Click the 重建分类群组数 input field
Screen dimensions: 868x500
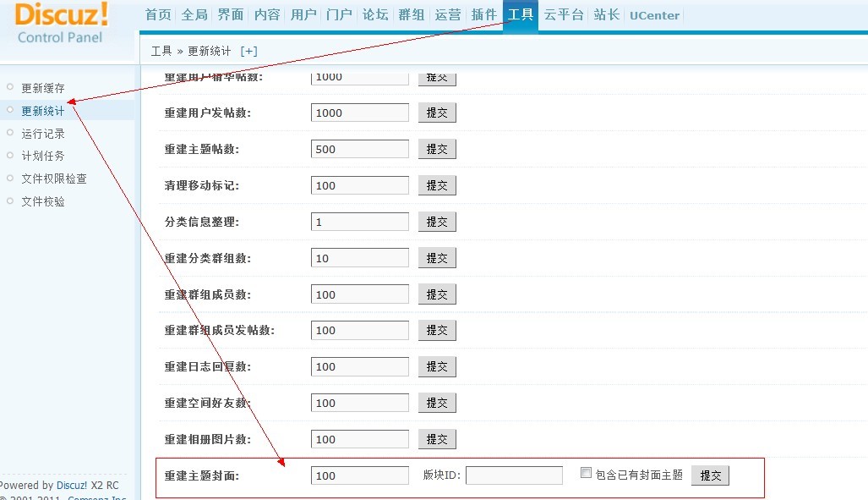(x=360, y=258)
